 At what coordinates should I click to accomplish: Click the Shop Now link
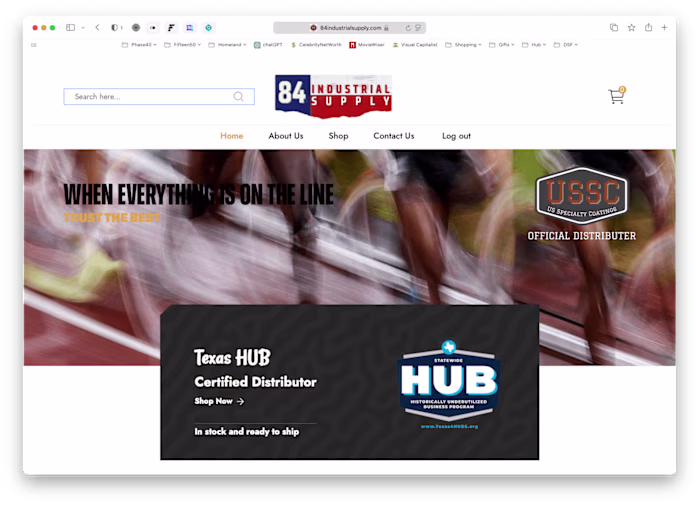point(213,401)
